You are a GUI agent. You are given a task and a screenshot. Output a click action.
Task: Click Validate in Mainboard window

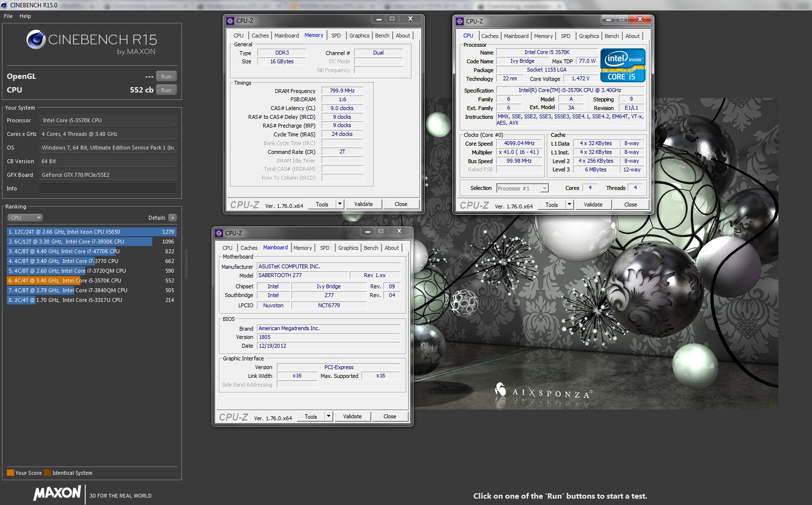tap(352, 416)
